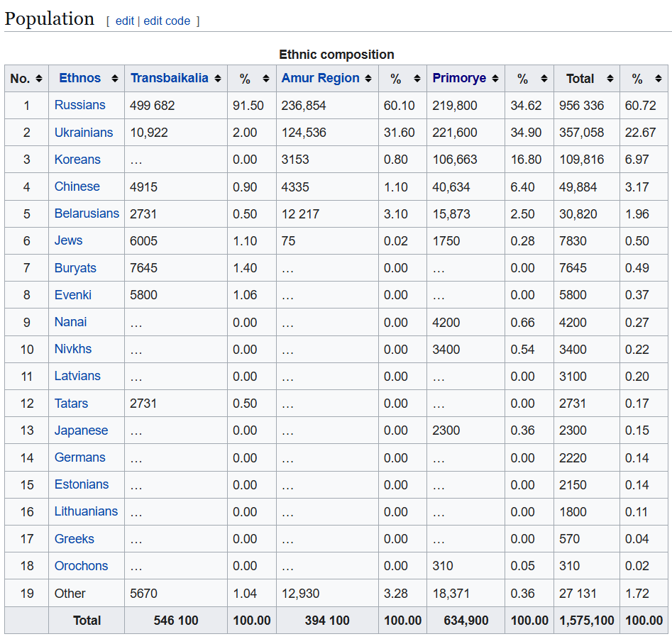The image size is (672, 639).
Task: Select the 2220 total for Germans
Action: coord(587,458)
